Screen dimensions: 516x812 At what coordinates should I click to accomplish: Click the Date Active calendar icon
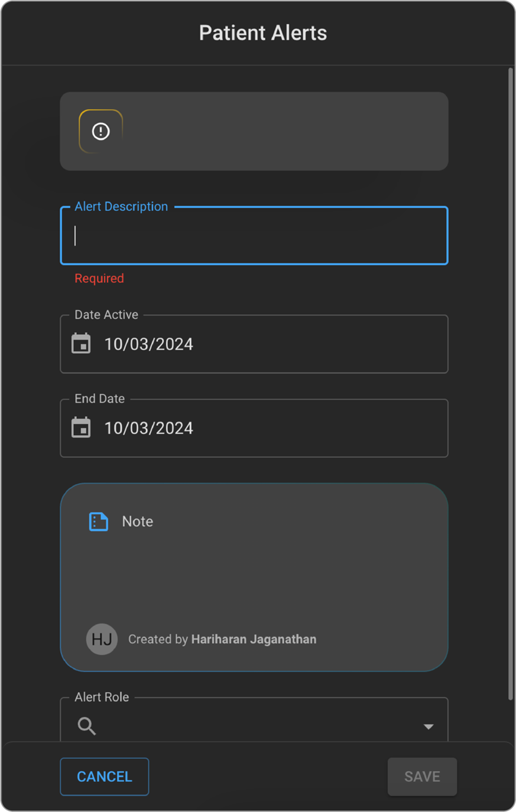tap(81, 344)
